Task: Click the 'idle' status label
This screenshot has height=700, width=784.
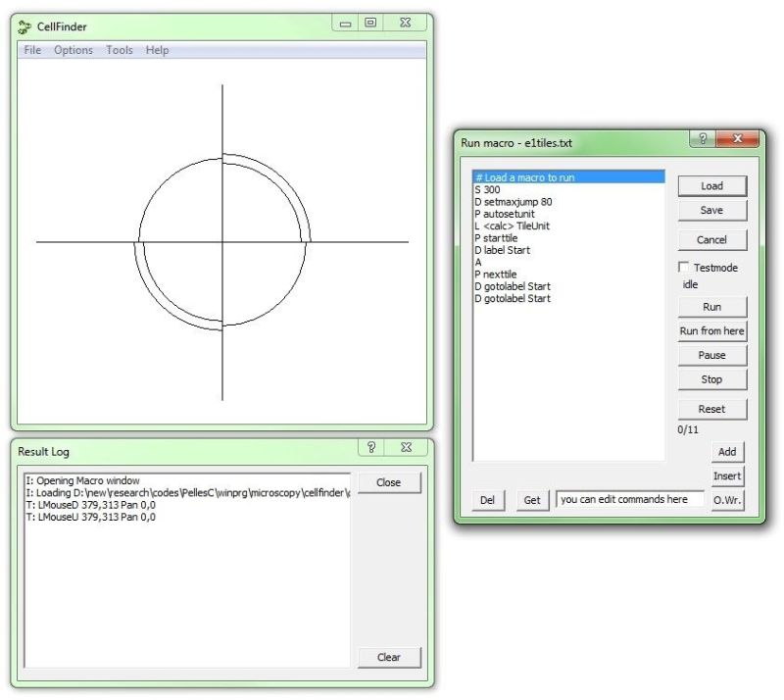Action: point(690,284)
